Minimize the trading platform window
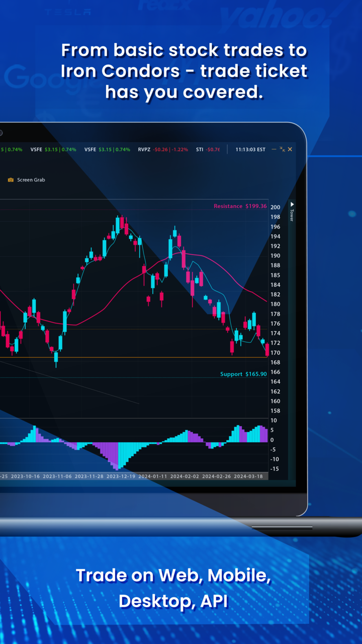 click(x=274, y=149)
